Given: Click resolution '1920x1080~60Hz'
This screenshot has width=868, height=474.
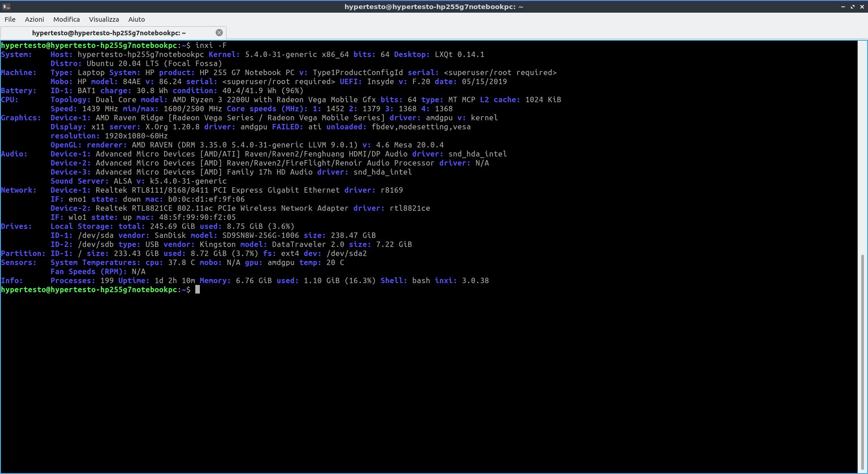Looking at the screenshot, I should click(136, 136).
